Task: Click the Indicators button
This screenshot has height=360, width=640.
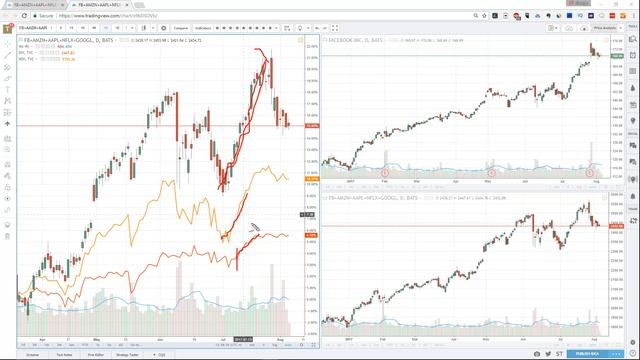Action: 203,28
